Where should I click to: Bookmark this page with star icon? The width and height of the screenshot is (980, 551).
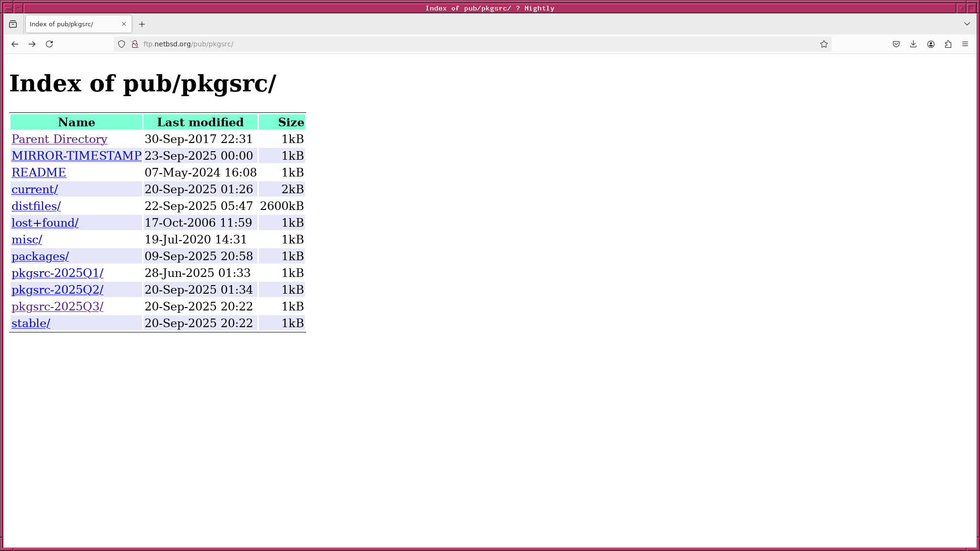point(824,44)
